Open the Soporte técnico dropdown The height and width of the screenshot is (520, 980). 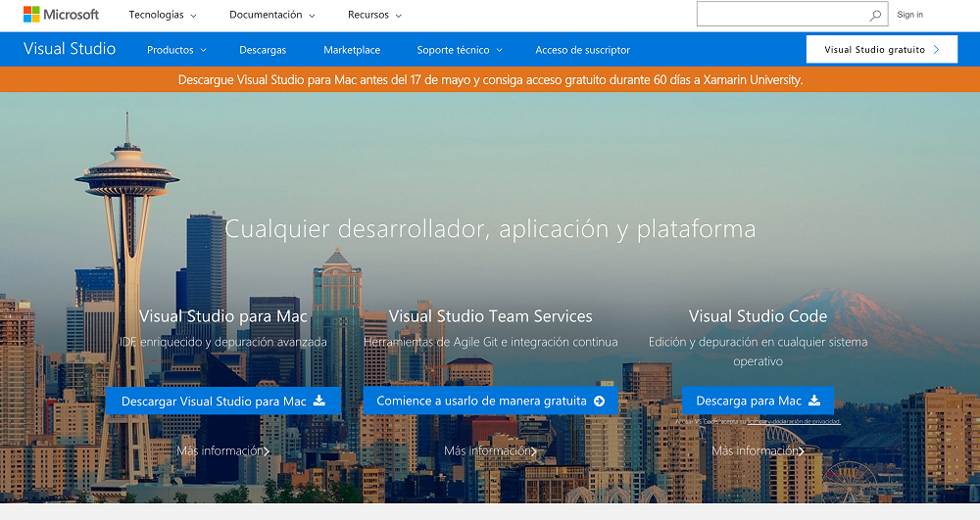[460, 50]
